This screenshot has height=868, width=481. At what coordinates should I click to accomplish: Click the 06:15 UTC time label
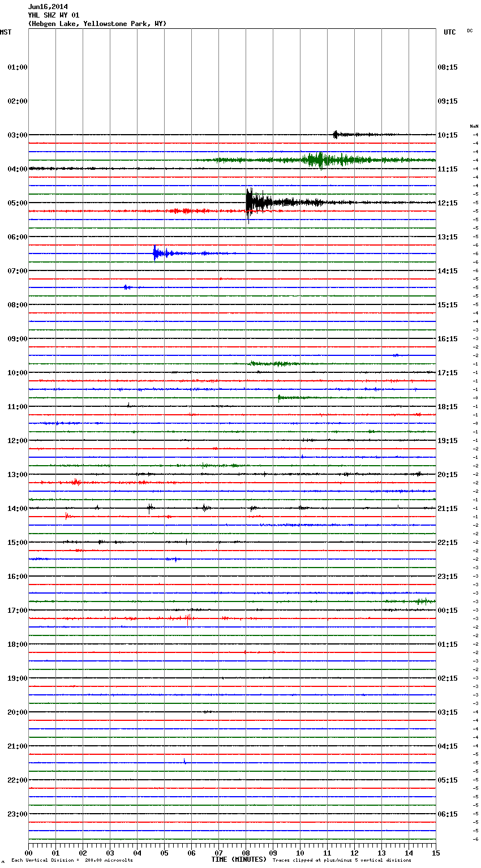tap(448, 814)
